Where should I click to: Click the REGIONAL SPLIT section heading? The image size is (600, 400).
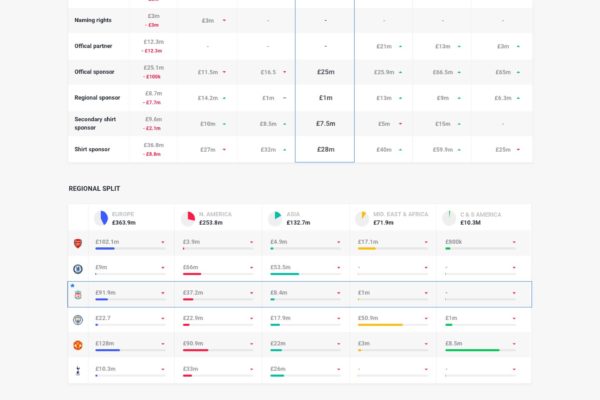94,189
